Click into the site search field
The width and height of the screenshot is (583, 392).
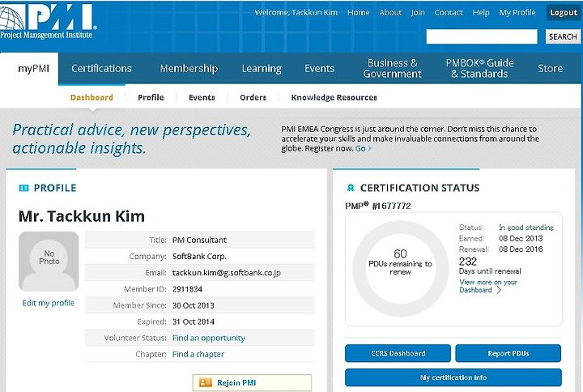(x=482, y=36)
